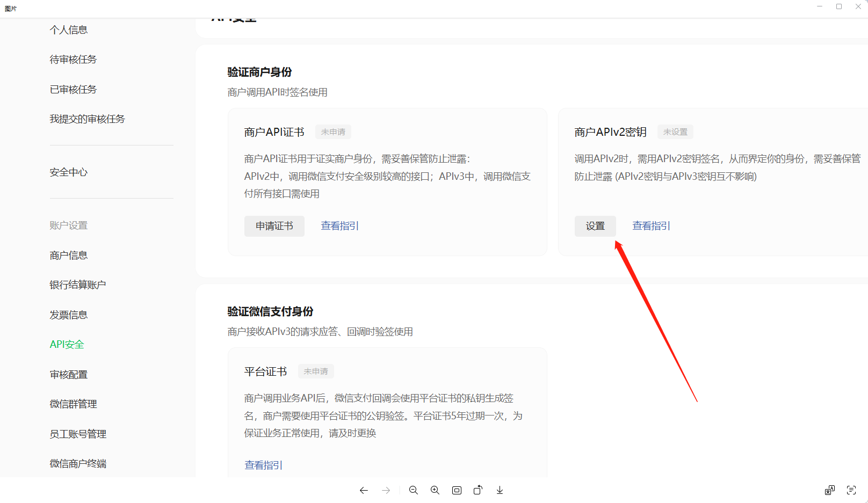Click the fit-to-window icon
Viewport: 868px width, 503px height.
457,490
